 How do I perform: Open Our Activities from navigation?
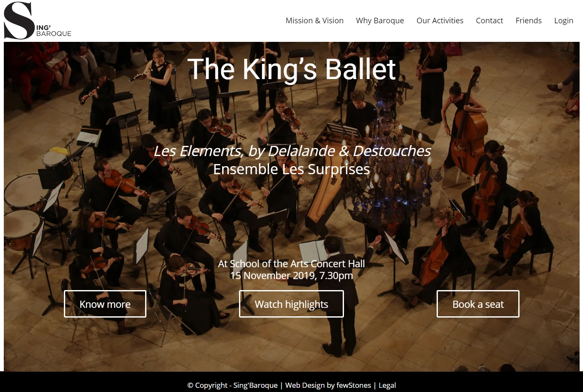pyautogui.click(x=440, y=20)
